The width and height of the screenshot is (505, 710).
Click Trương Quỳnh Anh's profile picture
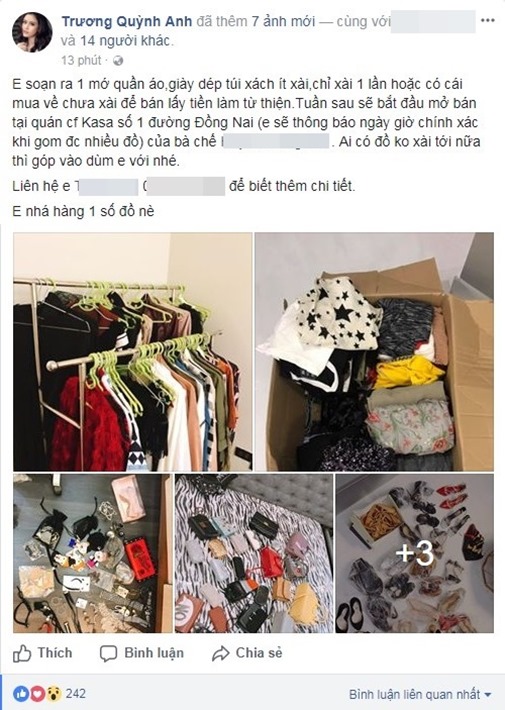[x=32, y=32]
